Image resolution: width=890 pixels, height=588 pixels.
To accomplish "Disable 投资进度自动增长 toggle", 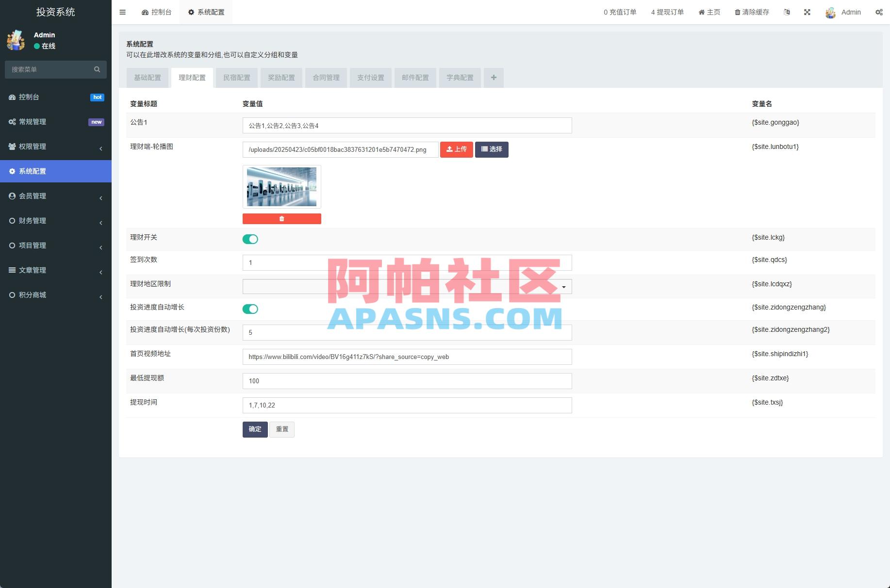I will (x=250, y=309).
